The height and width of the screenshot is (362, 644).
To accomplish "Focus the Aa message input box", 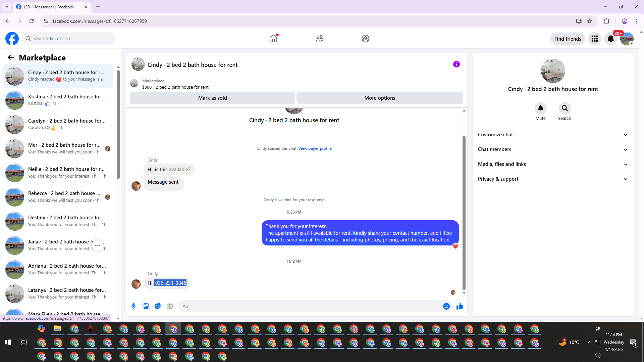I will point(310,306).
